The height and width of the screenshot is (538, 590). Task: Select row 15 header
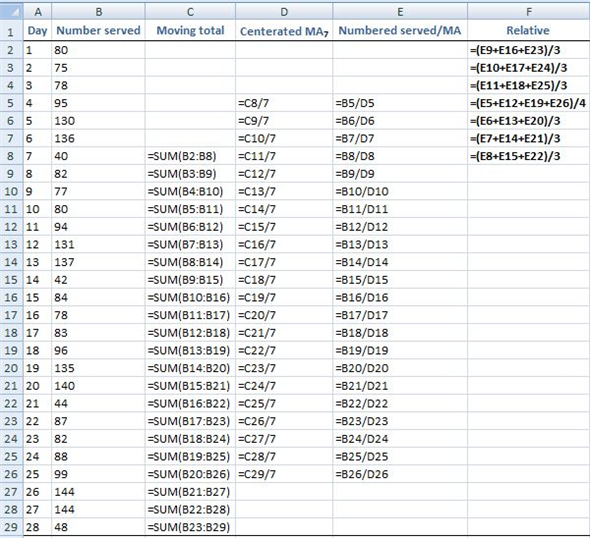coord(11,280)
